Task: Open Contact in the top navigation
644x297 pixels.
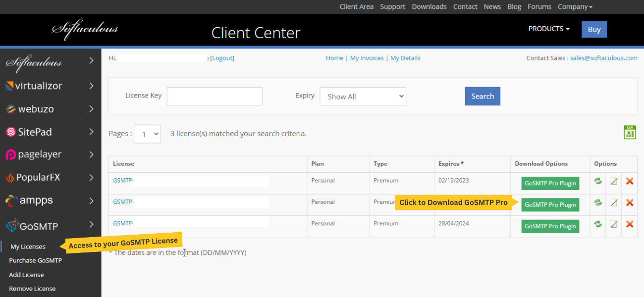Action: coord(465,7)
